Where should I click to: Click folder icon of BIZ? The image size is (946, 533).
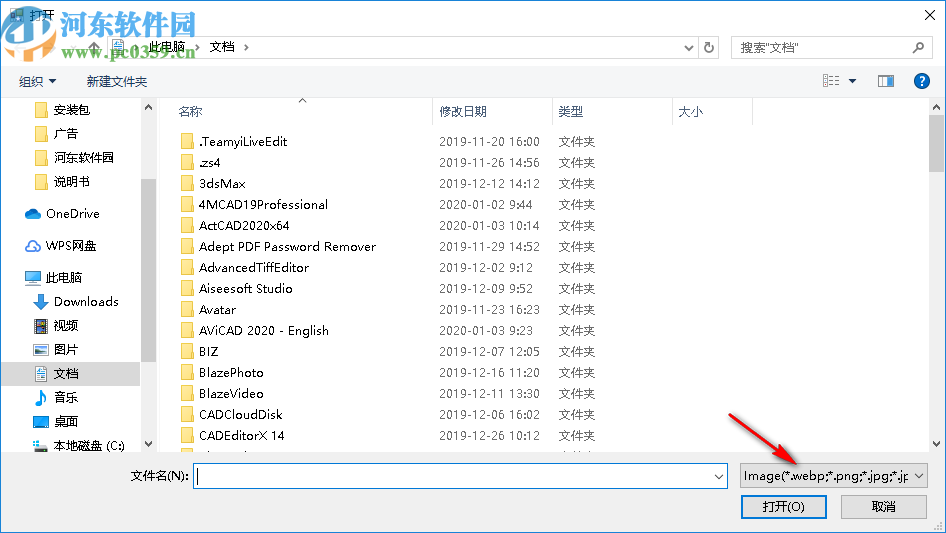click(x=187, y=351)
